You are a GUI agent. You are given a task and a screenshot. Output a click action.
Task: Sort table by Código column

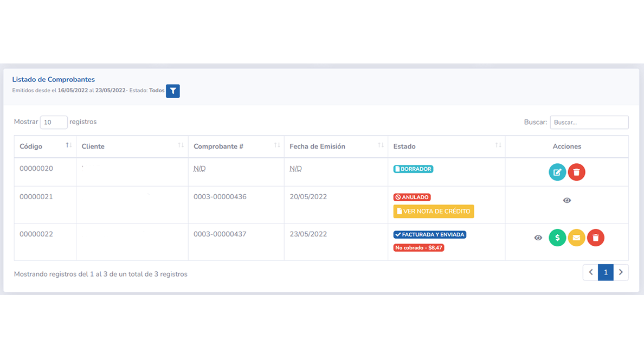(x=45, y=146)
